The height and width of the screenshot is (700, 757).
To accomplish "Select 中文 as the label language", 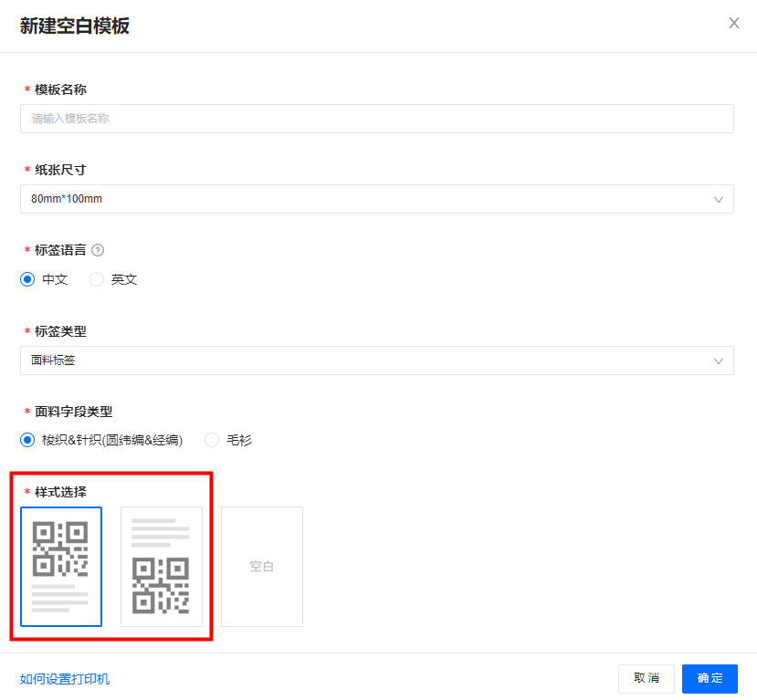I will (27, 279).
